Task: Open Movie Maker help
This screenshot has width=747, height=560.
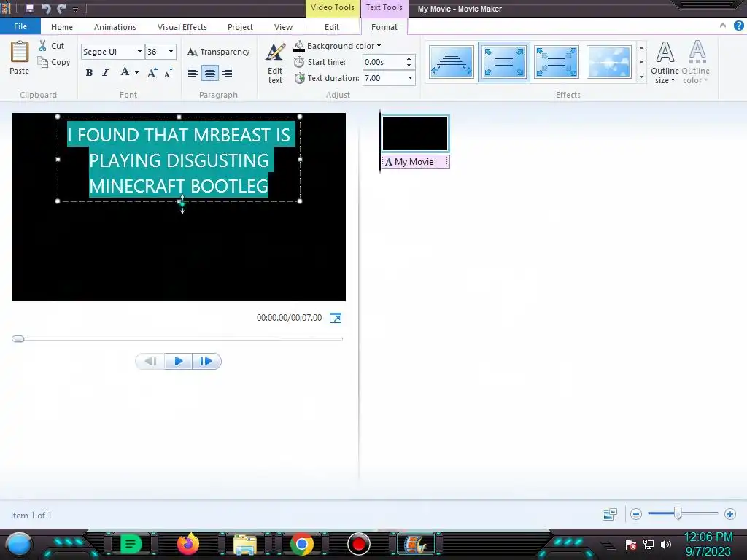Action: 739,26
